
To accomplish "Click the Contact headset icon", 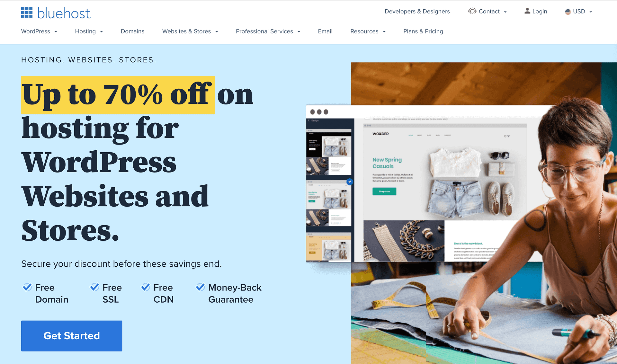I will [472, 12].
